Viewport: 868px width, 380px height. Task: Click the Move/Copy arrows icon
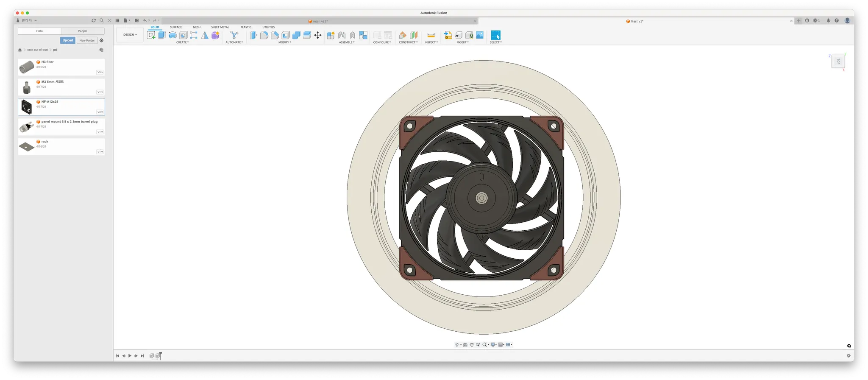(x=317, y=35)
